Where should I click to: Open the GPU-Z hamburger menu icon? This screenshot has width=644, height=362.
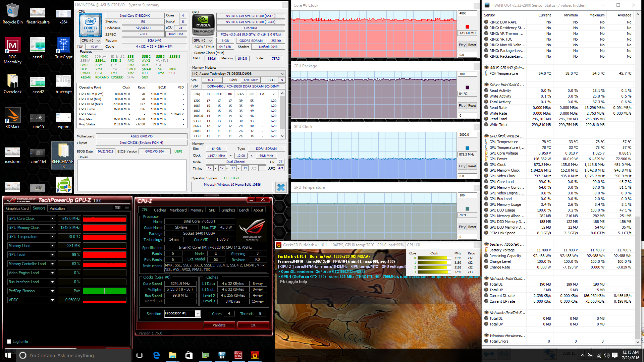[127, 208]
